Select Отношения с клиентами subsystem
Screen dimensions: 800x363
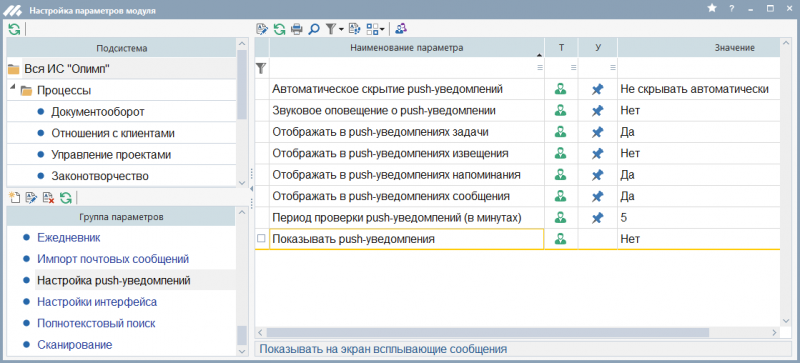[113, 133]
